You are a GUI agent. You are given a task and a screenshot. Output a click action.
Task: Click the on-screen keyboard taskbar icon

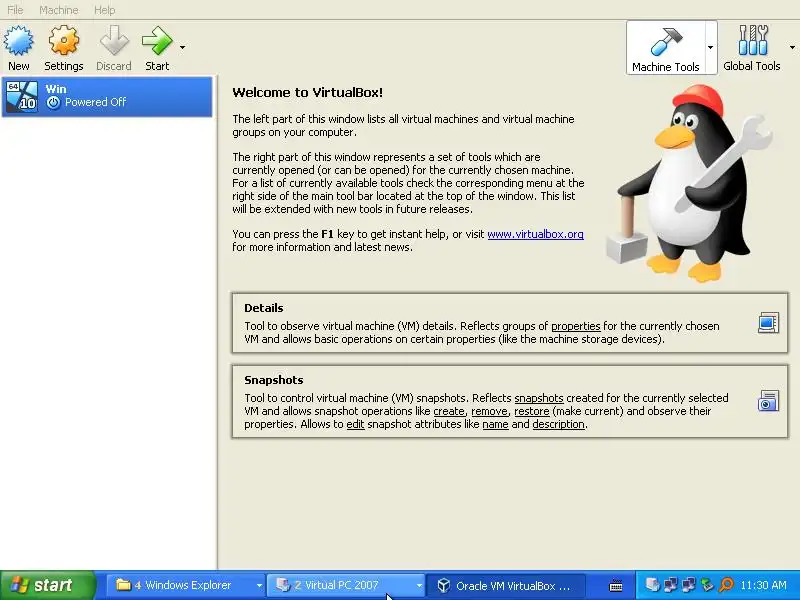coord(616,586)
